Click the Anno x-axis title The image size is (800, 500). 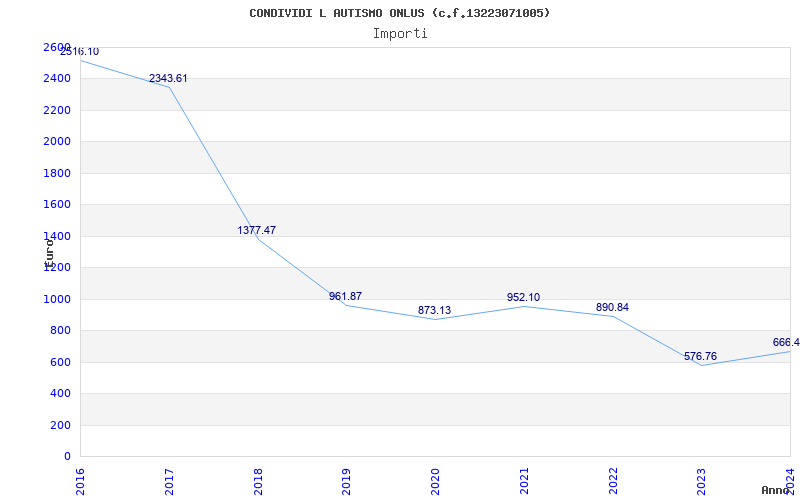tap(776, 490)
